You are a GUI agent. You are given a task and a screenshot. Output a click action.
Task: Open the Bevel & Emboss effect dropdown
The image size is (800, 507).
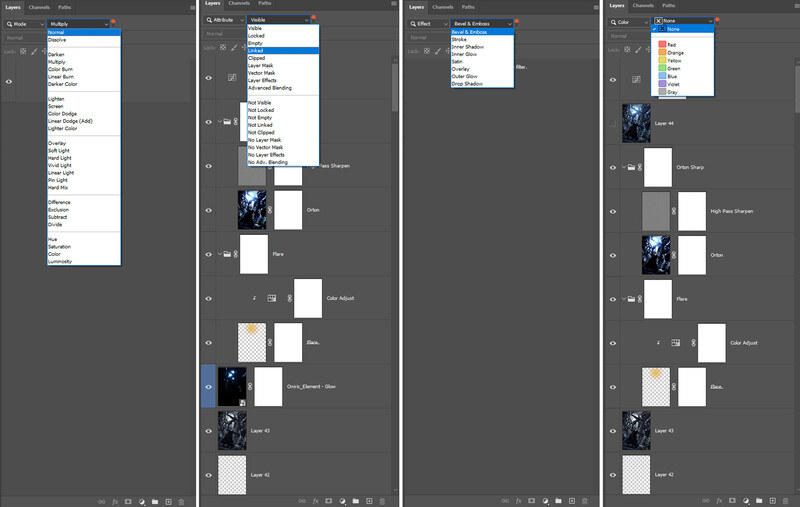click(x=482, y=23)
